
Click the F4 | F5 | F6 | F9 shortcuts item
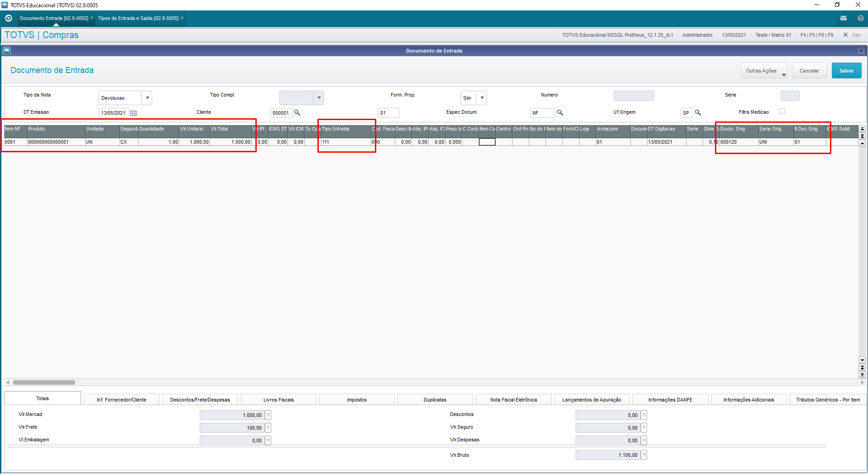pyautogui.click(x=817, y=35)
